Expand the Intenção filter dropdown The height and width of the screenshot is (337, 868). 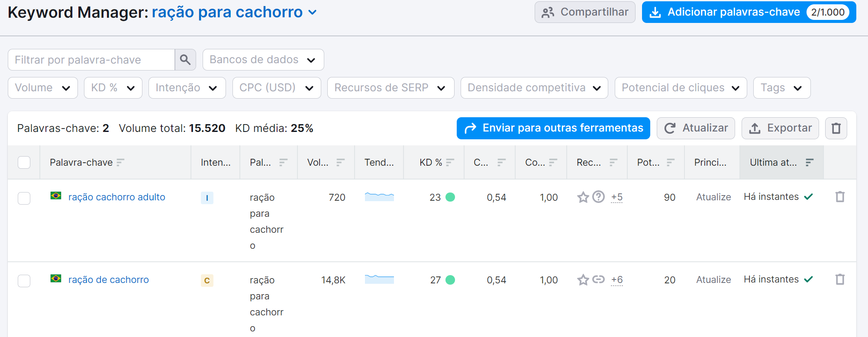(x=187, y=87)
